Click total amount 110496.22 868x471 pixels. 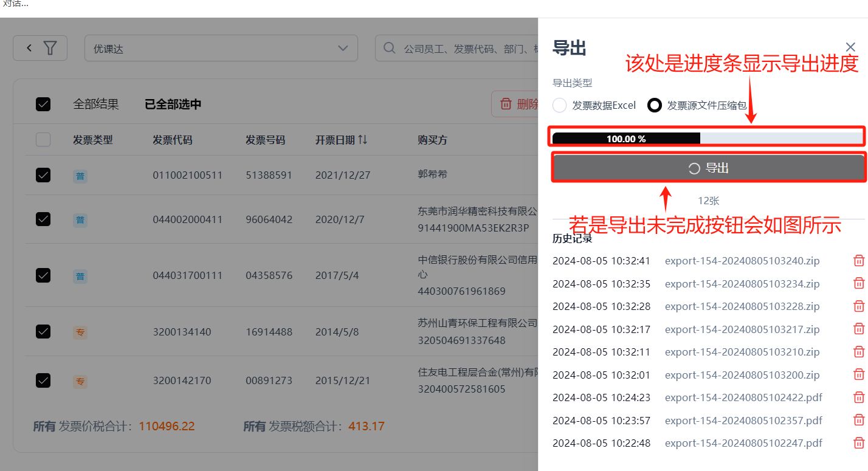167,426
